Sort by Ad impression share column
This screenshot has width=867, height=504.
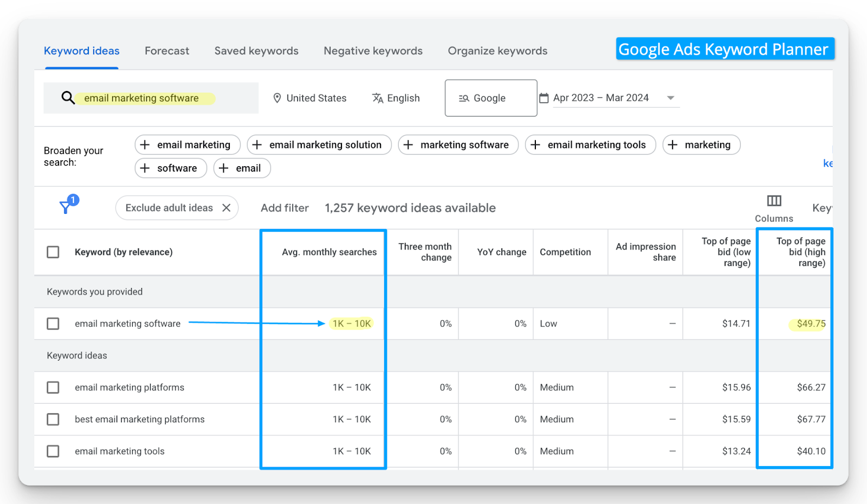(646, 252)
